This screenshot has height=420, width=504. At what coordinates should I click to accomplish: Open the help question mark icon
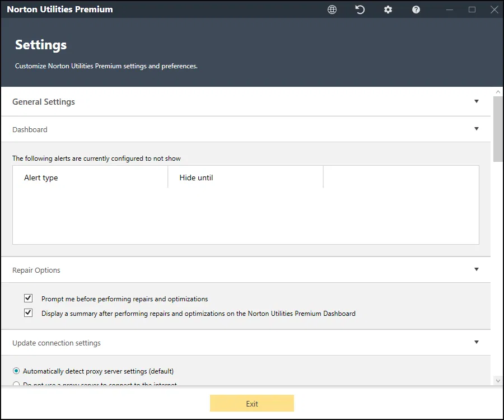click(x=416, y=10)
